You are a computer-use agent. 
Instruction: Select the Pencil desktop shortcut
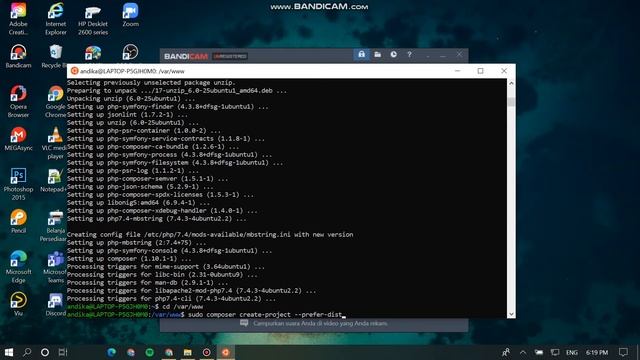pyautogui.click(x=18, y=222)
